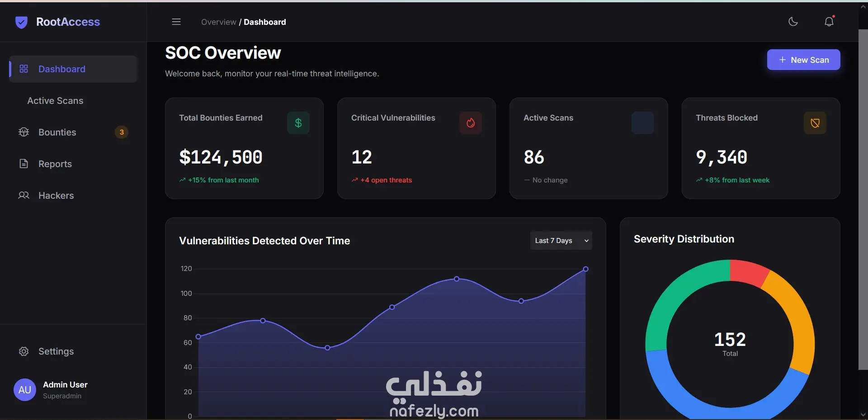
Task: Click the 'No change' status text
Action: (550, 180)
